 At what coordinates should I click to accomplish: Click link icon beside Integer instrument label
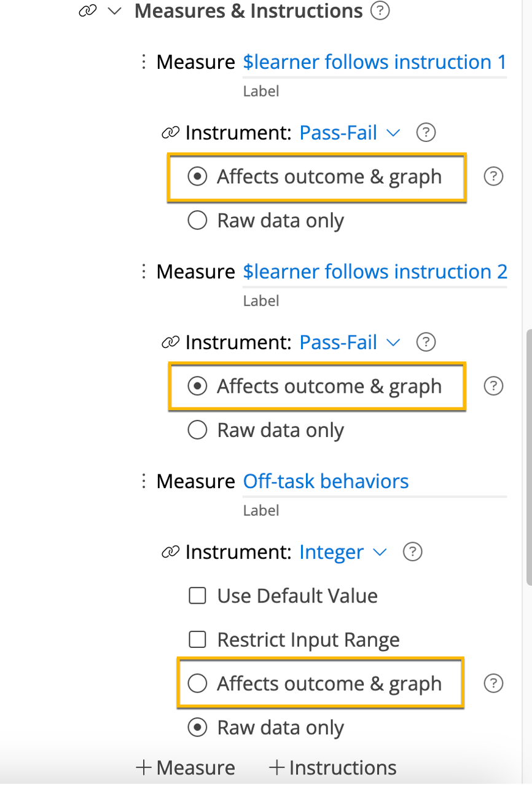click(x=170, y=553)
